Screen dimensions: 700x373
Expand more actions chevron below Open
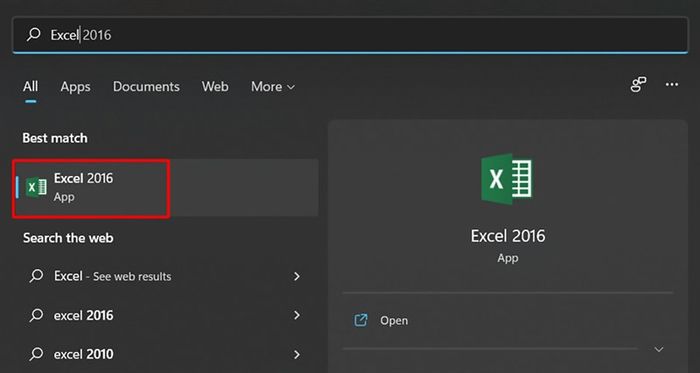(x=659, y=349)
